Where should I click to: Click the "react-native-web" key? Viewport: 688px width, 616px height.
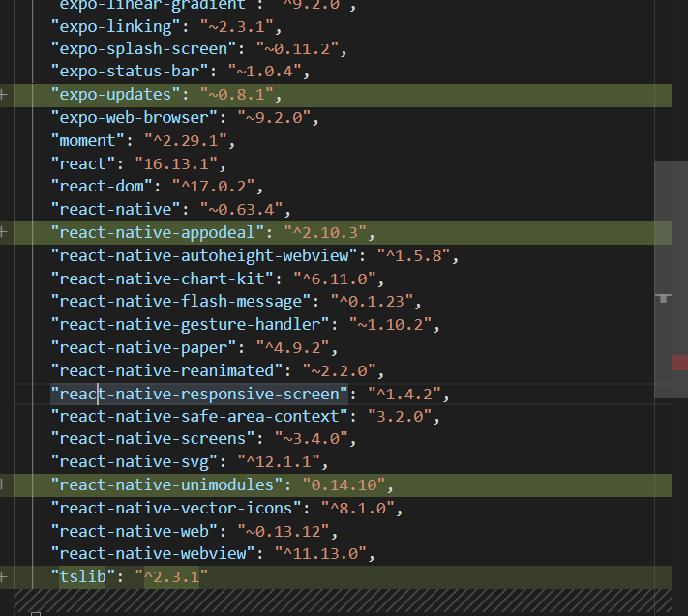(135, 531)
